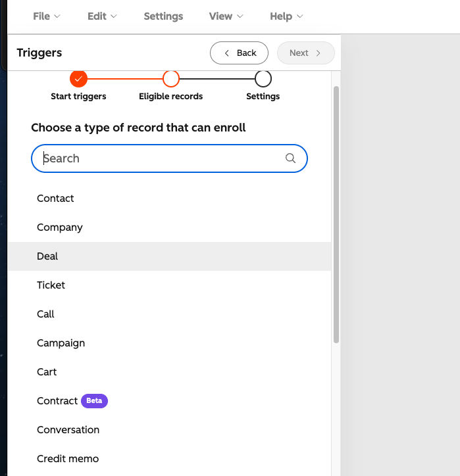Click the Next button
This screenshot has width=460, height=476.
pyautogui.click(x=305, y=53)
